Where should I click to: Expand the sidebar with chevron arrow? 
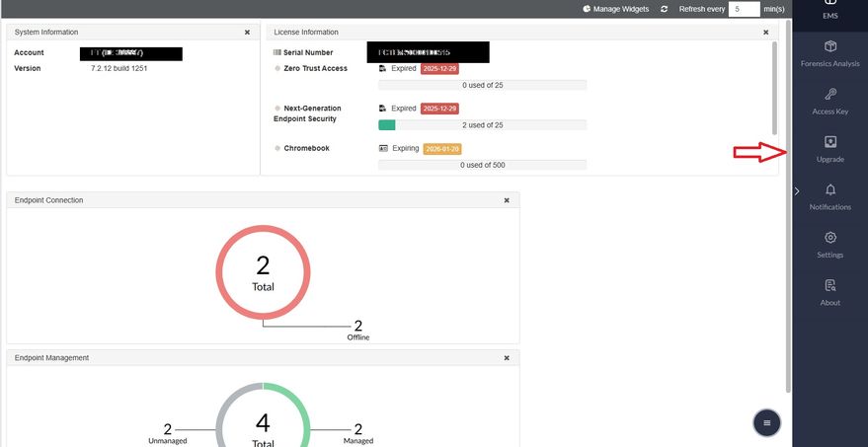pyautogui.click(x=797, y=191)
